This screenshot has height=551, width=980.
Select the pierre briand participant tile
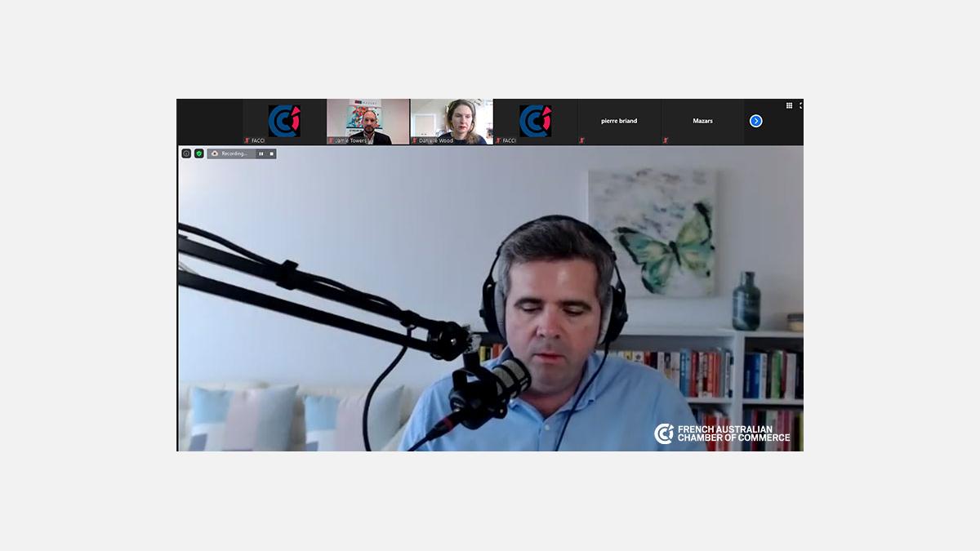619,121
